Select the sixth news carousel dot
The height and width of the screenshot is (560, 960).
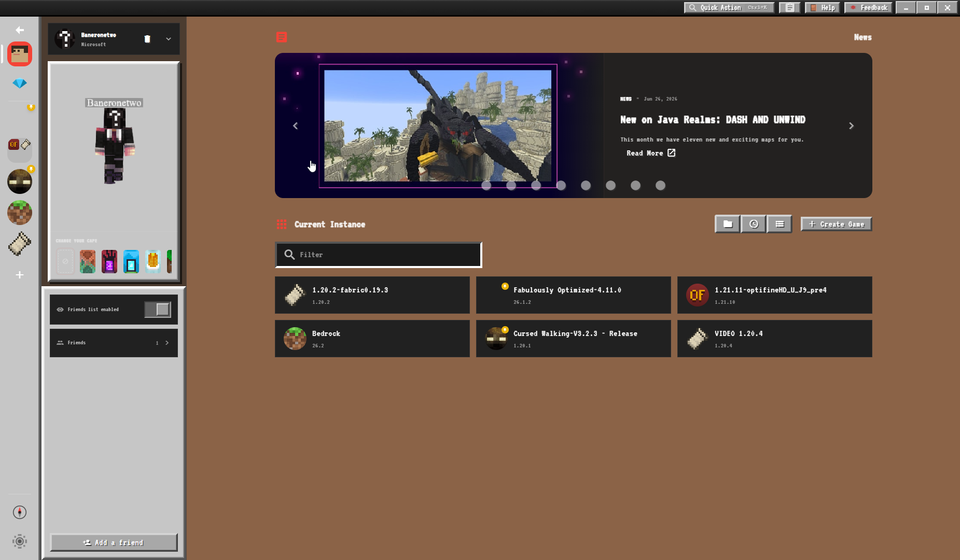point(610,186)
